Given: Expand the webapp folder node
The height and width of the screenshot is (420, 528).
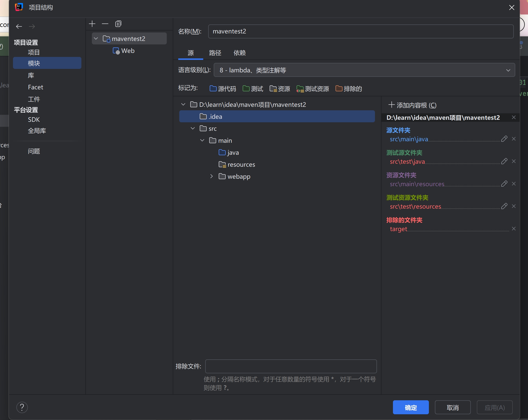Looking at the screenshot, I should pos(211,176).
